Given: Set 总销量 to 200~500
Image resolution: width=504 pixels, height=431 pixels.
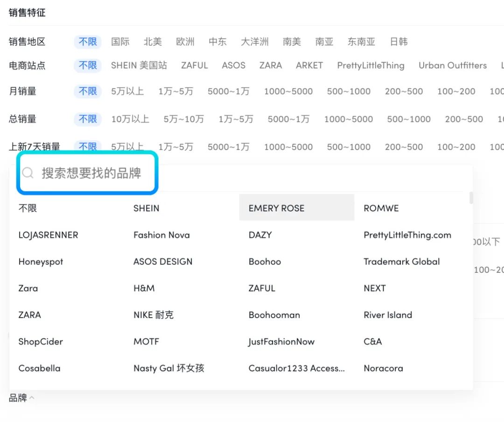Looking at the screenshot, I should [464, 119].
